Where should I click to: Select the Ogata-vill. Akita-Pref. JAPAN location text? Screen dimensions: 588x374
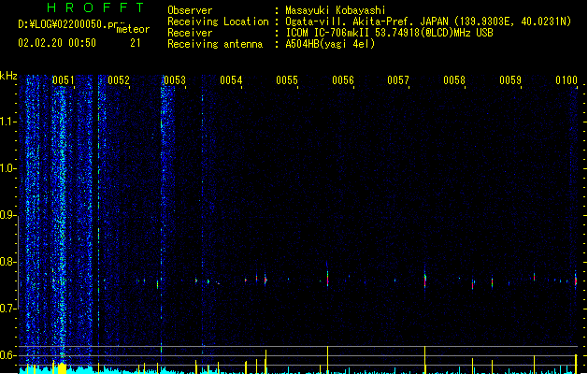click(x=366, y=22)
